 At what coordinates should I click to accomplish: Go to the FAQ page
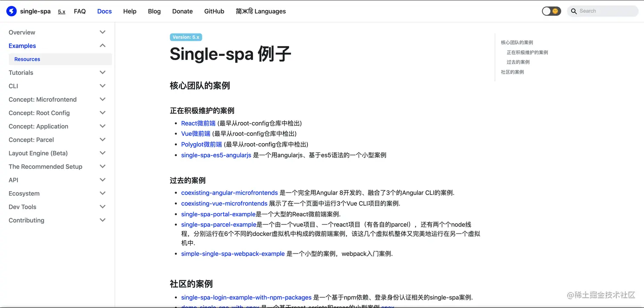pyautogui.click(x=80, y=11)
